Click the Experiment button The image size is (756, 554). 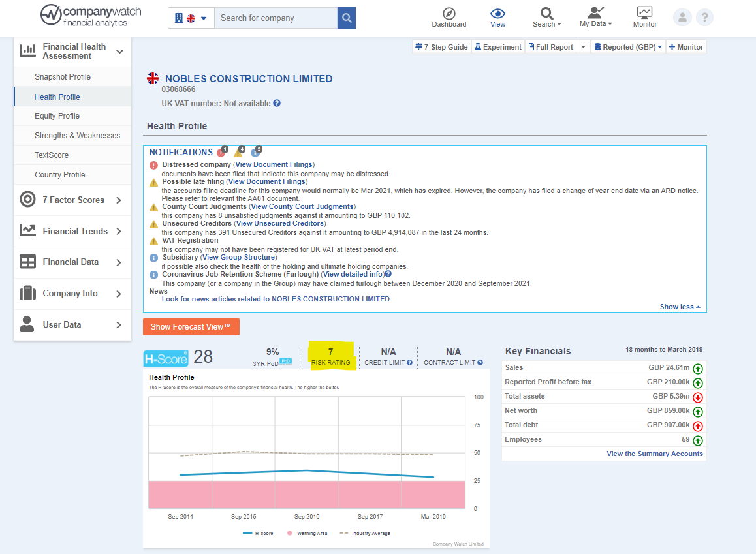tap(497, 47)
